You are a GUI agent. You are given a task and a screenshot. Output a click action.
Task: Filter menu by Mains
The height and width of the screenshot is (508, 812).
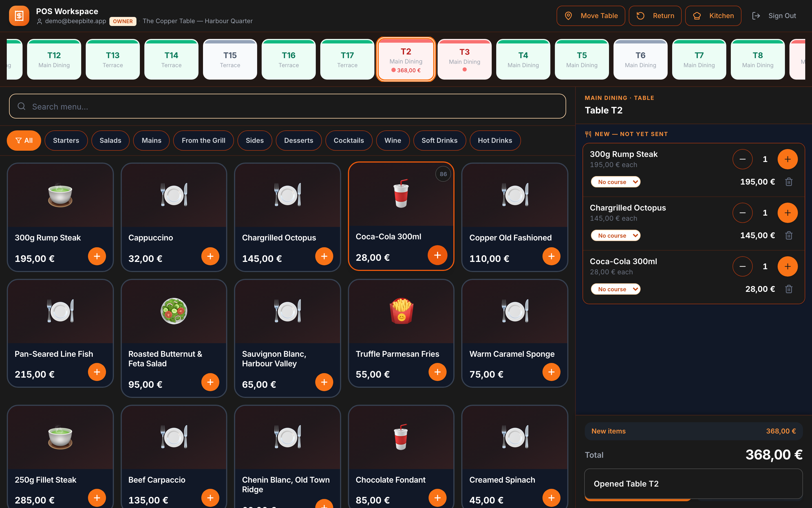(151, 141)
